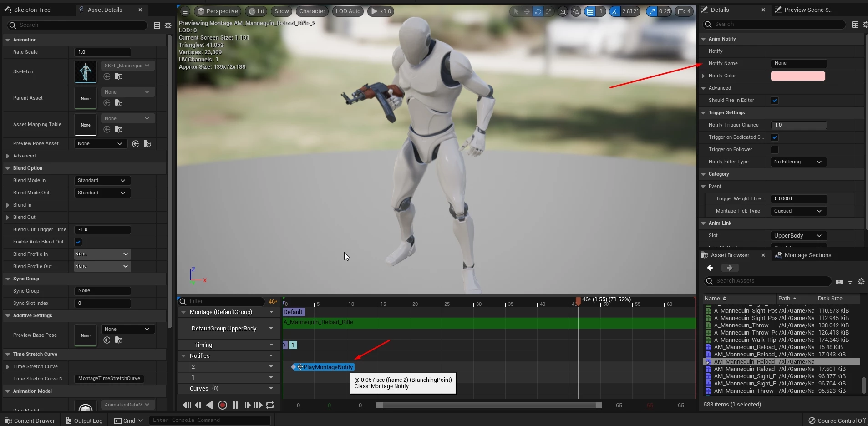Screen dimensions: 868x426
Task: Pause the animation preview
Action: [235, 405]
